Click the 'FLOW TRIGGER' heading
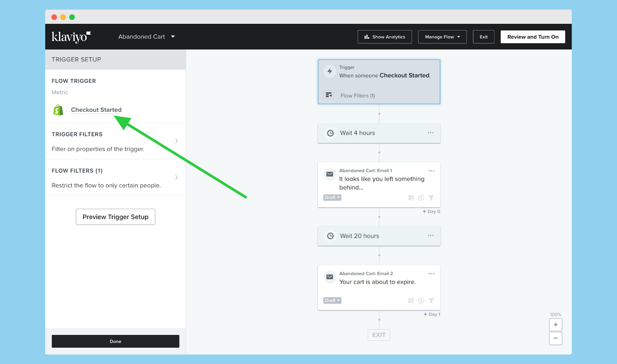 (x=74, y=81)
